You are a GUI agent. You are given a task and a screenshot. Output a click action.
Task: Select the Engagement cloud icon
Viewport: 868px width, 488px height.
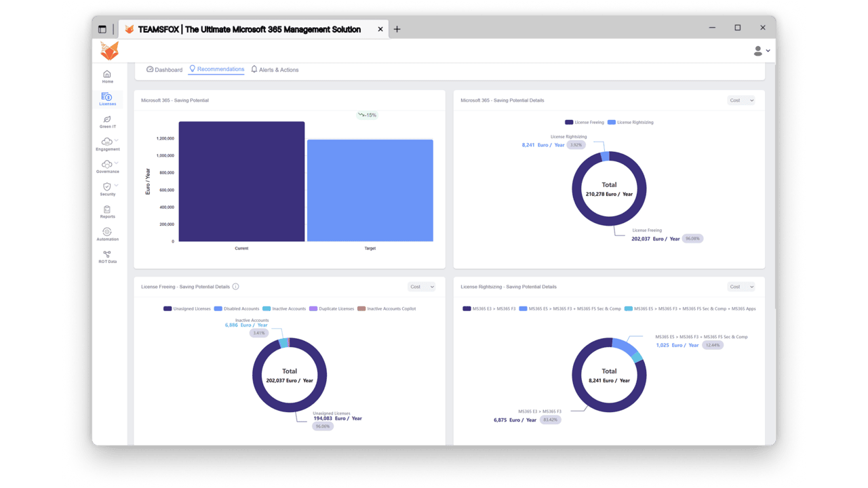[106, 142]
